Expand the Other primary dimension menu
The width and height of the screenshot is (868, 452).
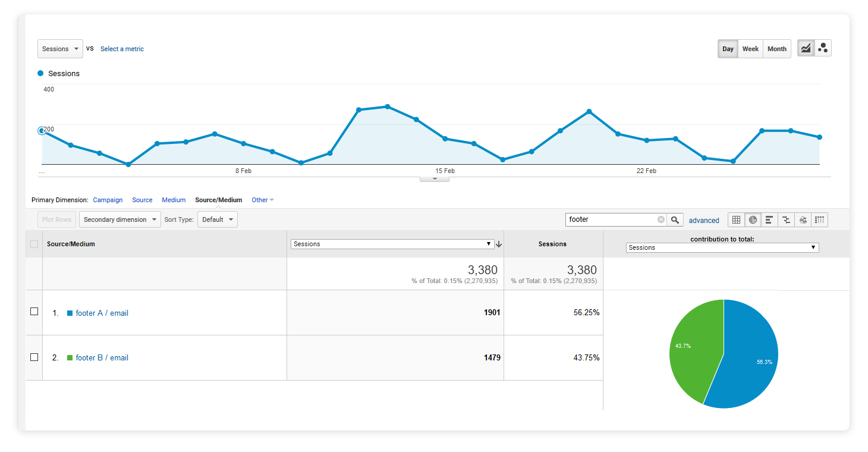coord(262,200)
